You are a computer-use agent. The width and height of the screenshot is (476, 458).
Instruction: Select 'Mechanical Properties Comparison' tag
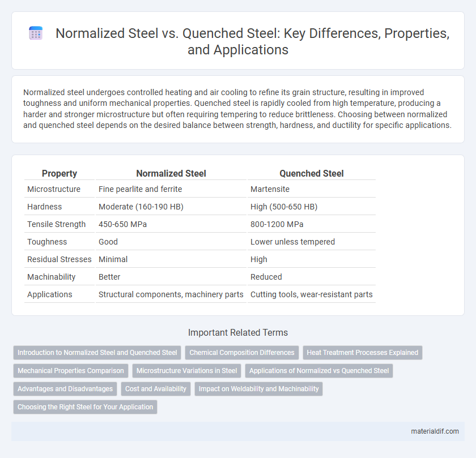pos(71,371)
